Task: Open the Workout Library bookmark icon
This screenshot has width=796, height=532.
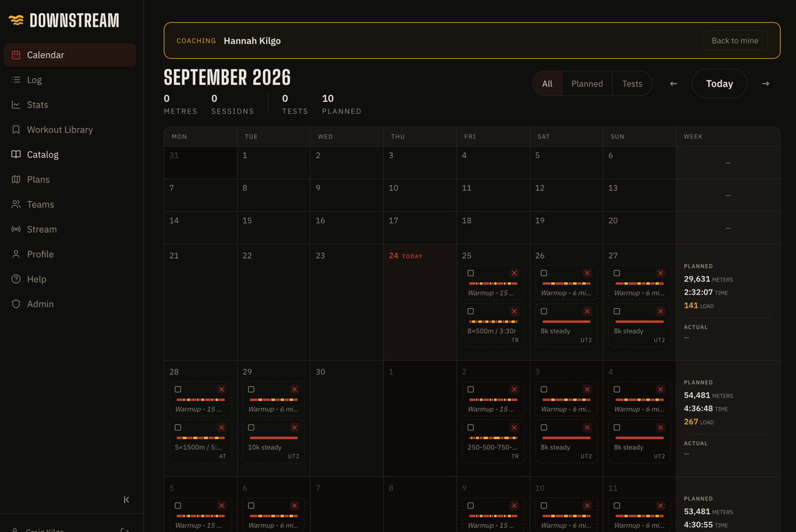Action: (16, 129)
